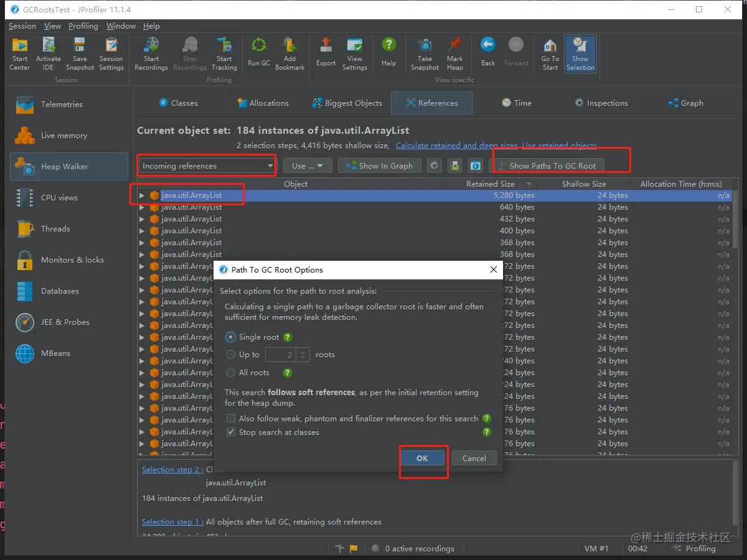Open Live memory in the sidebar
This screenshot has width=747, height=560.
68,136
